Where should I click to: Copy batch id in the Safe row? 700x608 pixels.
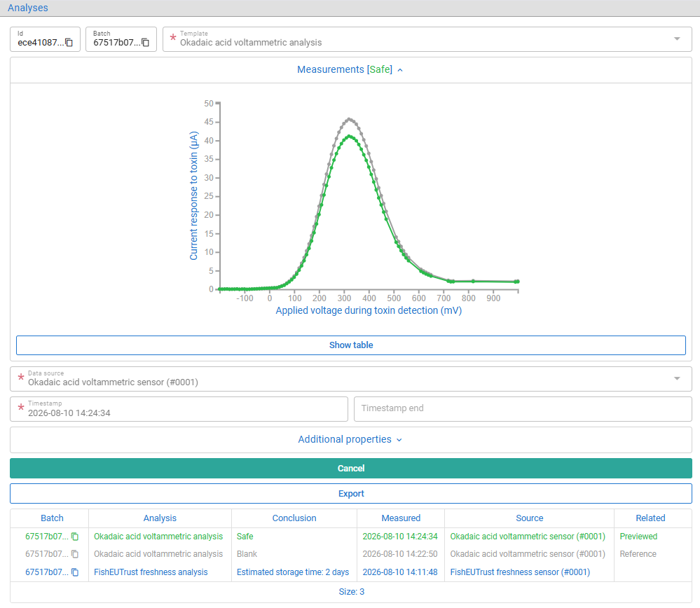75,536
